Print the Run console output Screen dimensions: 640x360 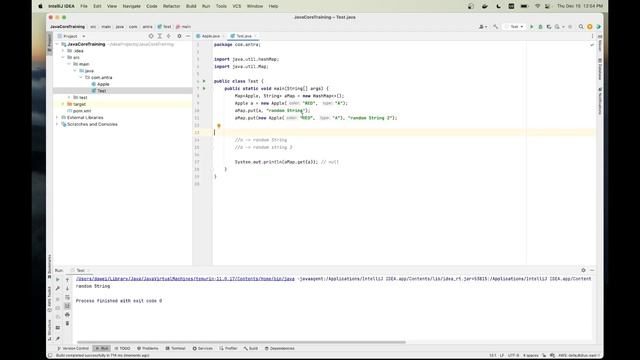tap(67, 314)
